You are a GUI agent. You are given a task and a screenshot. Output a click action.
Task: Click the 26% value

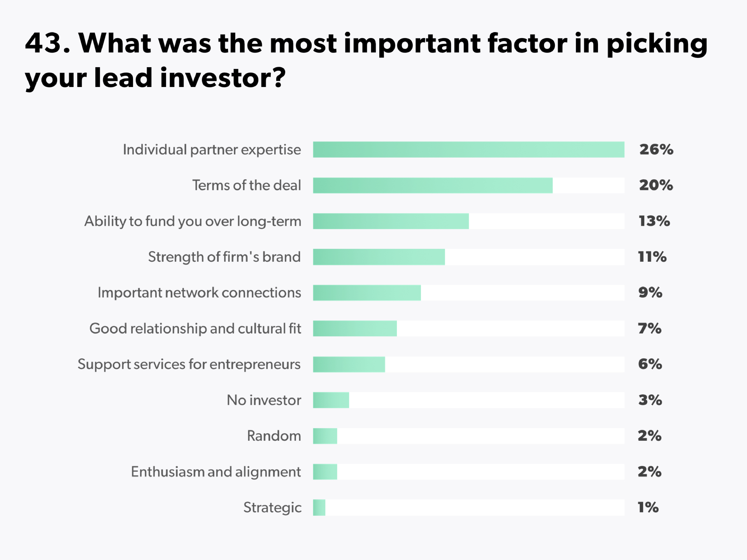tap(656, 150)
